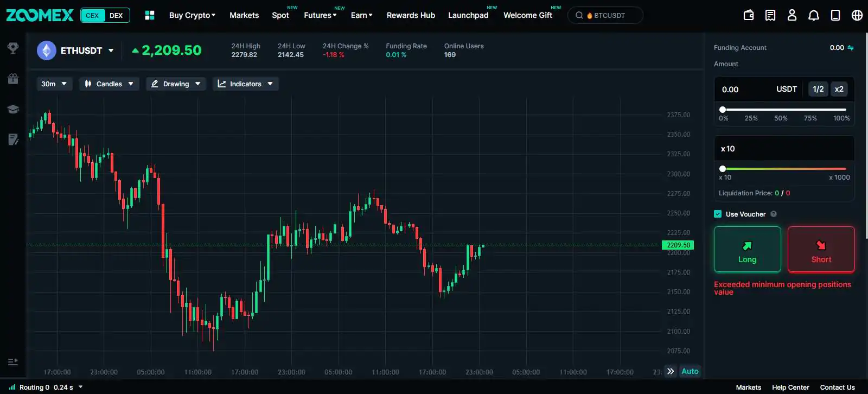This screenshot has width=868, height=394.
Task: Open the Candles chart type dropdown
Action: pyautogui.click(x=109, y=84)
